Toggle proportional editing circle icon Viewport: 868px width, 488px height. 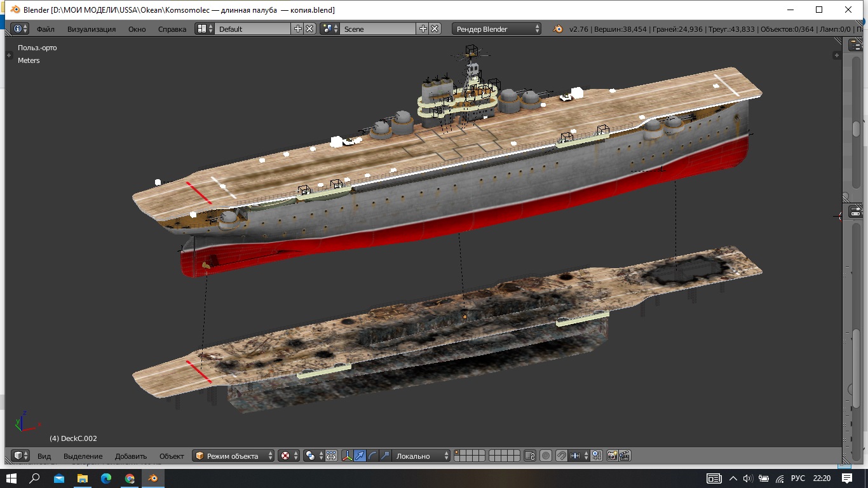(x=545, y=456)
